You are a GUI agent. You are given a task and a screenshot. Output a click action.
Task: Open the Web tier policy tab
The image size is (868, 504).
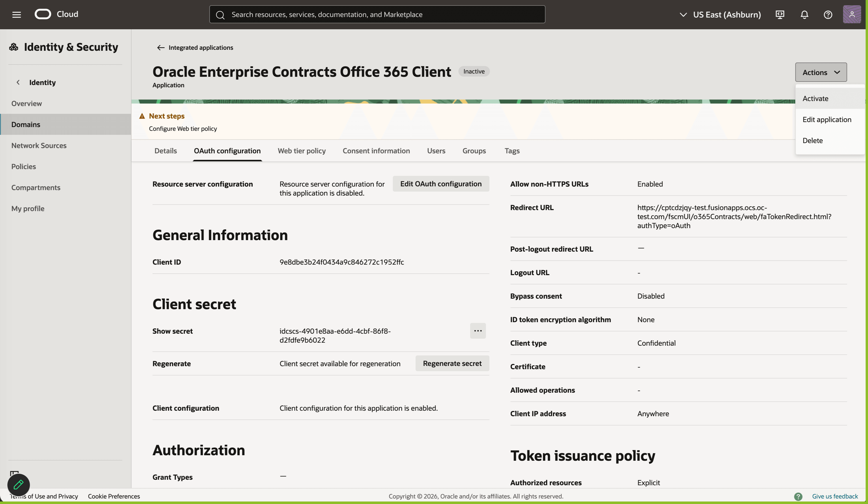tap(302, 150)
